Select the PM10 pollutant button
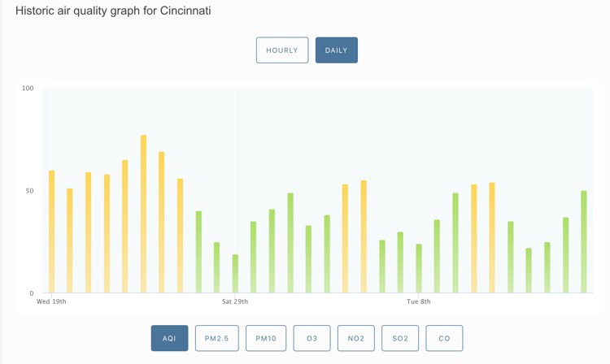The height and width of the screenshot is (364, 610). (266, 338)
